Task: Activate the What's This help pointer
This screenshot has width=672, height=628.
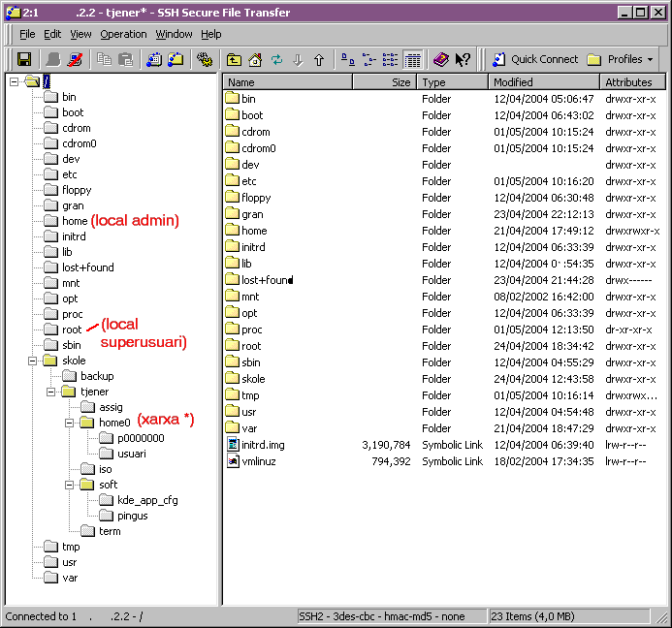Action: pyautogui.click(x=463, y=59)
